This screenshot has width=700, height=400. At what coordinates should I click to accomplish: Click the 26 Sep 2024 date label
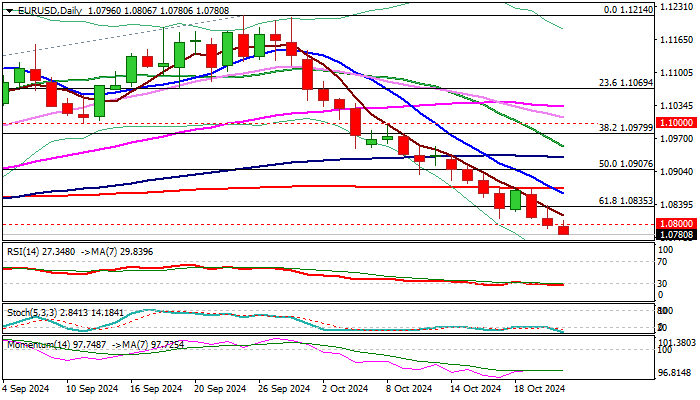tap(285, 389)
